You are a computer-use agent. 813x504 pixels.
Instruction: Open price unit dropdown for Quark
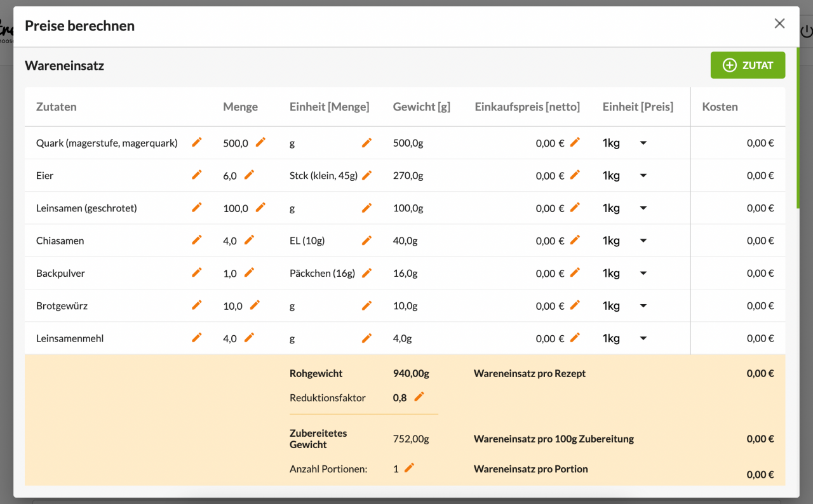(x=643, y=143)
